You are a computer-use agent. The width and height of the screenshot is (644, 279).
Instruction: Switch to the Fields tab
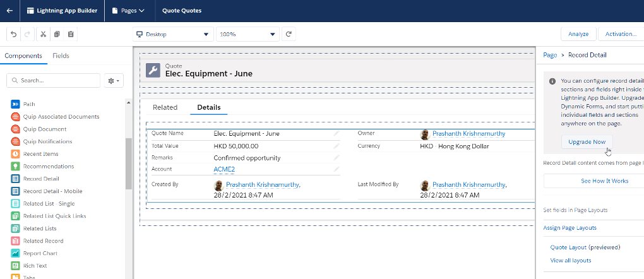click(x=61, y=56)
